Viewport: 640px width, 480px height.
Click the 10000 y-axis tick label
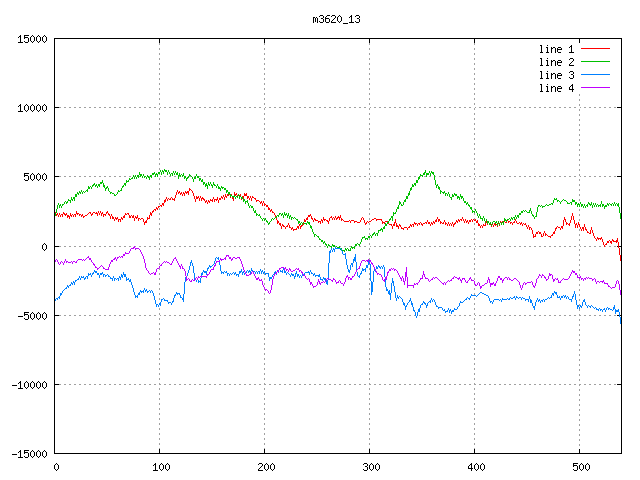click(31, 108)
